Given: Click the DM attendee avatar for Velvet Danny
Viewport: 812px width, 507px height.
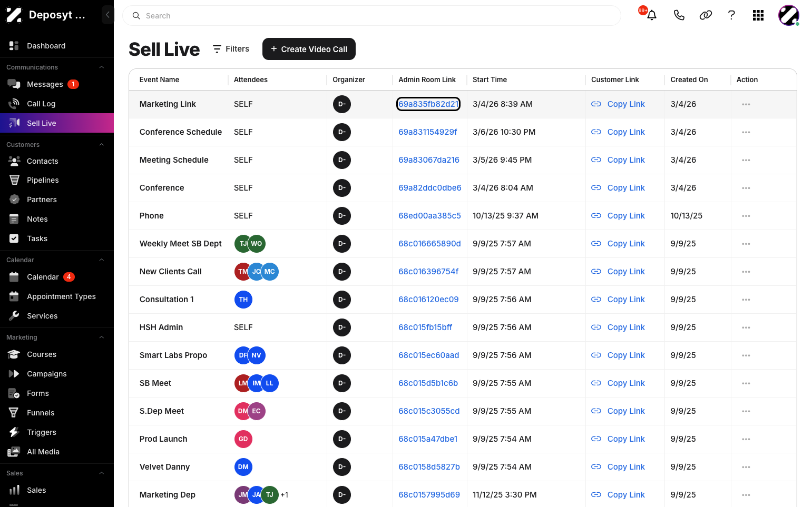Looking at the screenshot, I should point(243,467).
